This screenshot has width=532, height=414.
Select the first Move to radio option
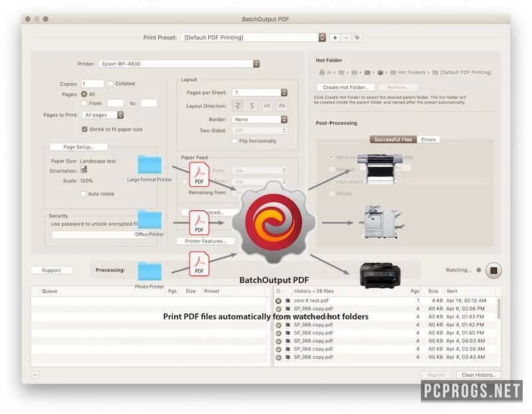click(331, 157)
